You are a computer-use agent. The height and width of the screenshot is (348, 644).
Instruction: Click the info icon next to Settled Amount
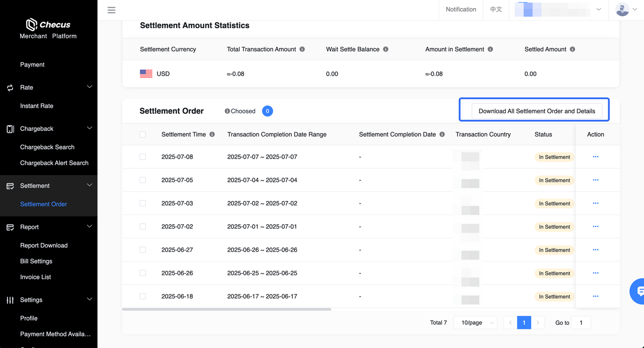(x=573, y=49)
